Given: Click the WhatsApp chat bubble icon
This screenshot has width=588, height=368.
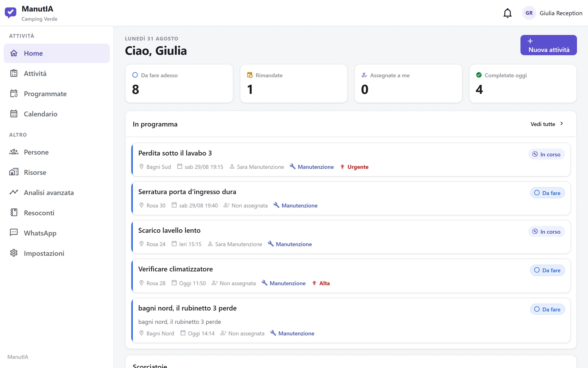Looking at the screenshot, I should pyautogui.click(x=14, y=232).
